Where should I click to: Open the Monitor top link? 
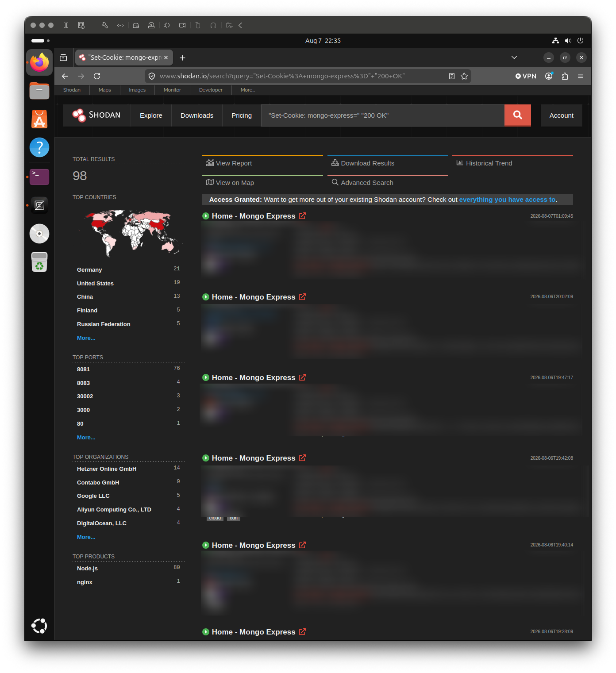(x=172, y=90)
